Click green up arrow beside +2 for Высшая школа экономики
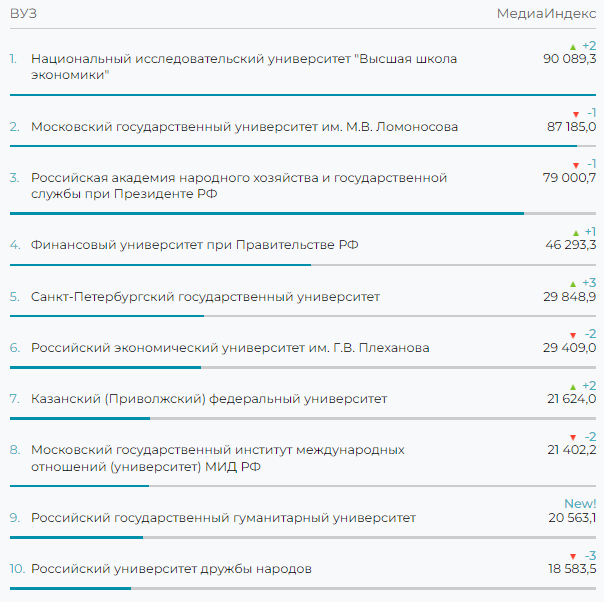The width and height of the screenshot is (604, 602). tap(573, 47)
